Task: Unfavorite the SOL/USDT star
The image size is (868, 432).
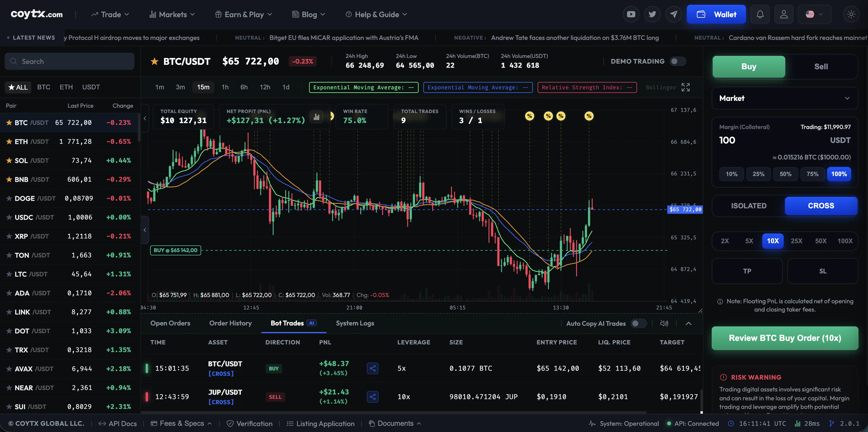Action: (x=9, y=160)
